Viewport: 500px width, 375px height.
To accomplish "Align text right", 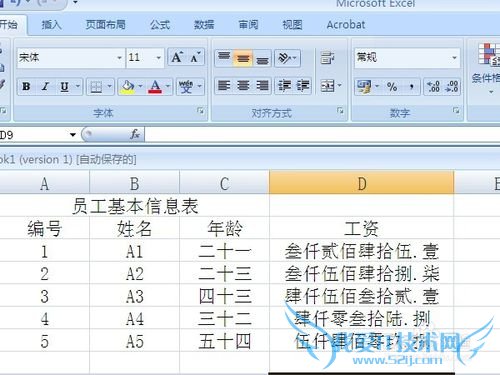I will (262, 86).
